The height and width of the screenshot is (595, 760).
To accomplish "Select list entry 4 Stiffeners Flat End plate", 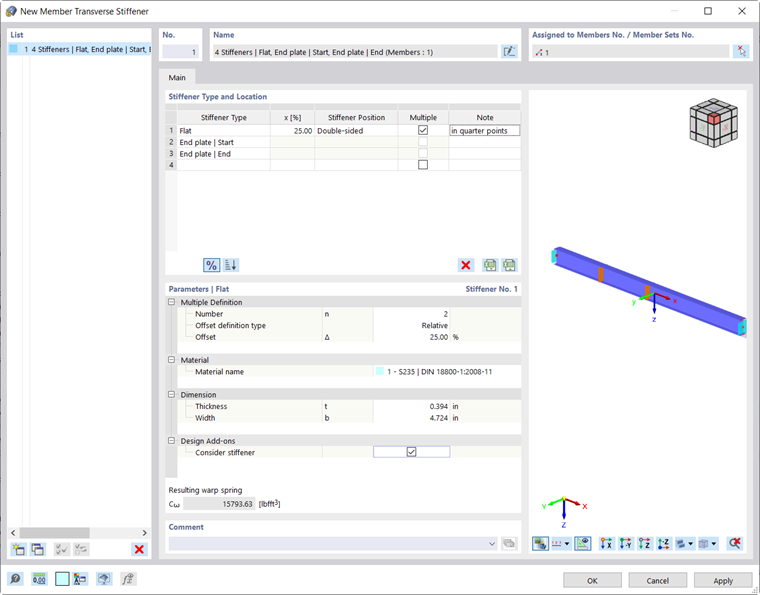I will 80,49.
